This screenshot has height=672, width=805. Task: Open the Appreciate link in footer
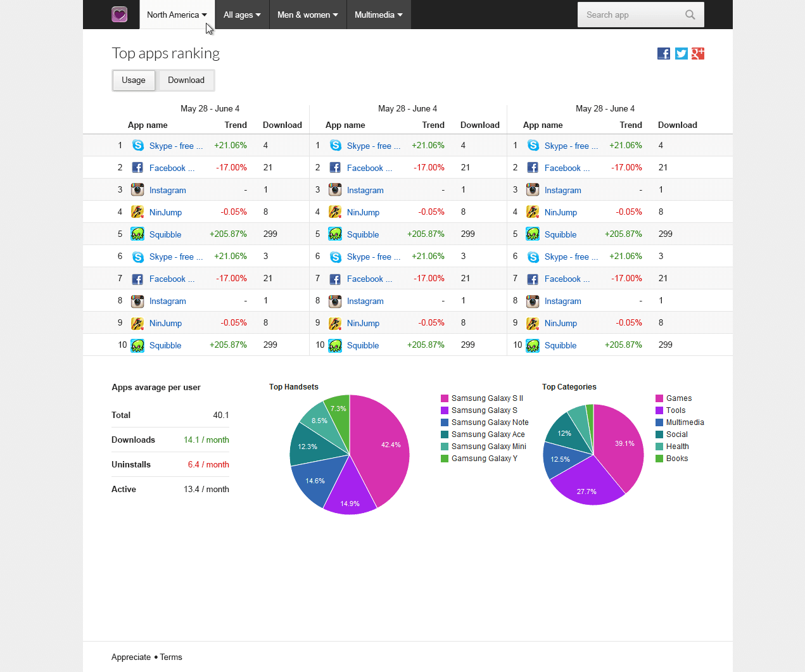(x=131, y=657)
